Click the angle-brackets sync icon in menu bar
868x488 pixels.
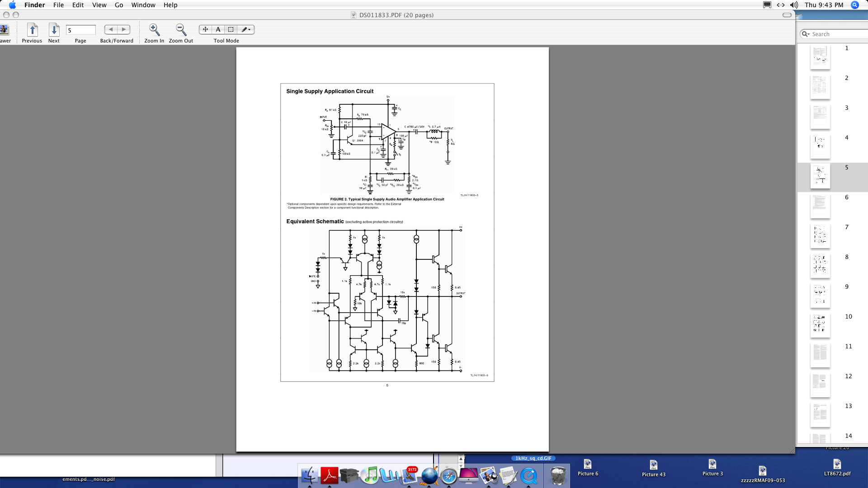pos(781,5)
